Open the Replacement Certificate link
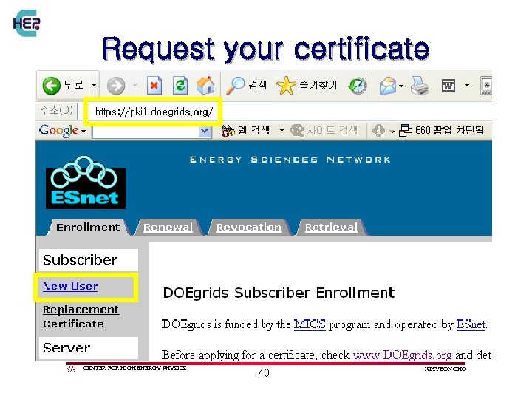Viewport: 532px width, 399px height. point(81,316)
